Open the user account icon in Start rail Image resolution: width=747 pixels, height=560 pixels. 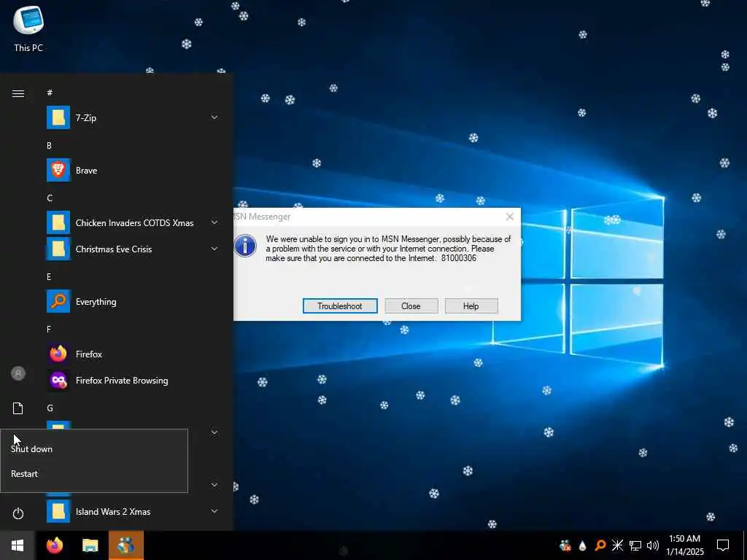coord(18,373)
